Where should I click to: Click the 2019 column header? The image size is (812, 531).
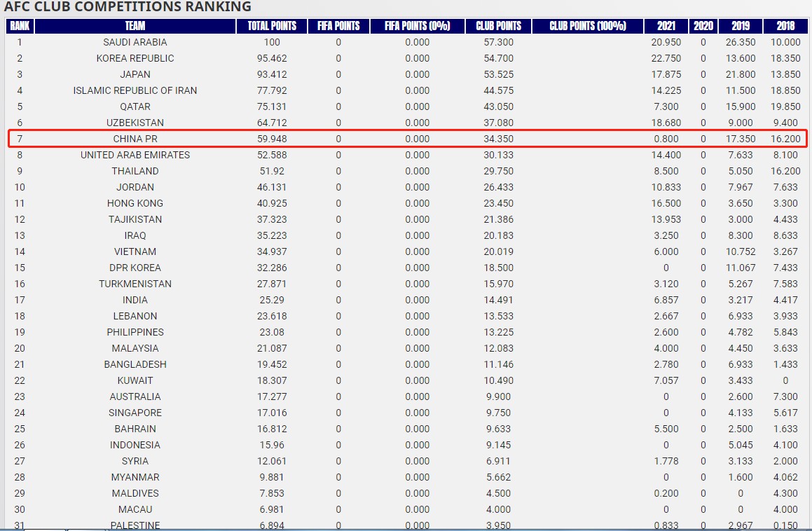(741, 26)
